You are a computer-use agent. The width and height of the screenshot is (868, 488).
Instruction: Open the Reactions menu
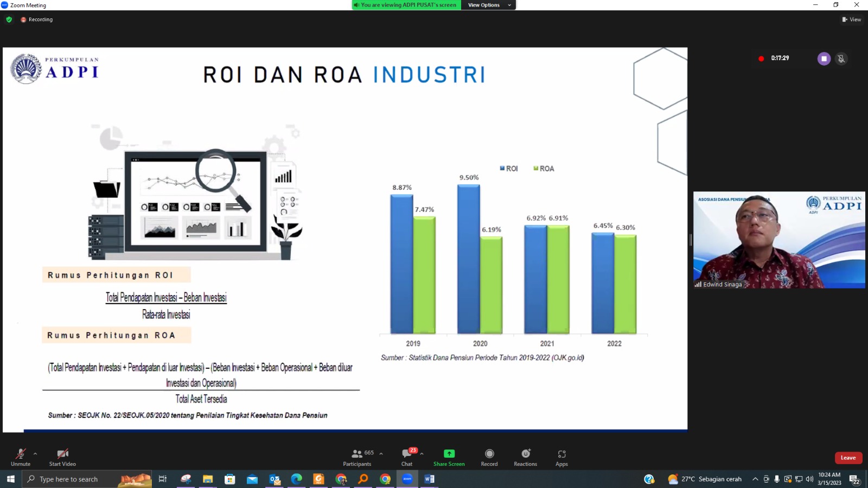(x=525, y=457)
